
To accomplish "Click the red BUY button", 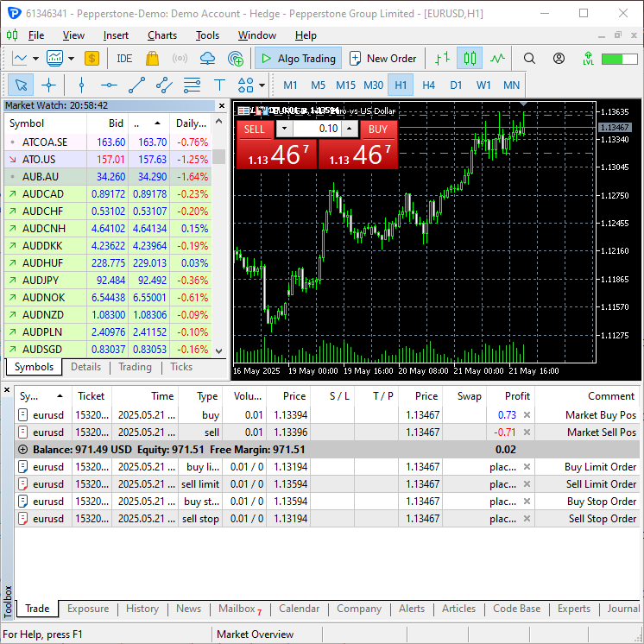I will [378, 129].
